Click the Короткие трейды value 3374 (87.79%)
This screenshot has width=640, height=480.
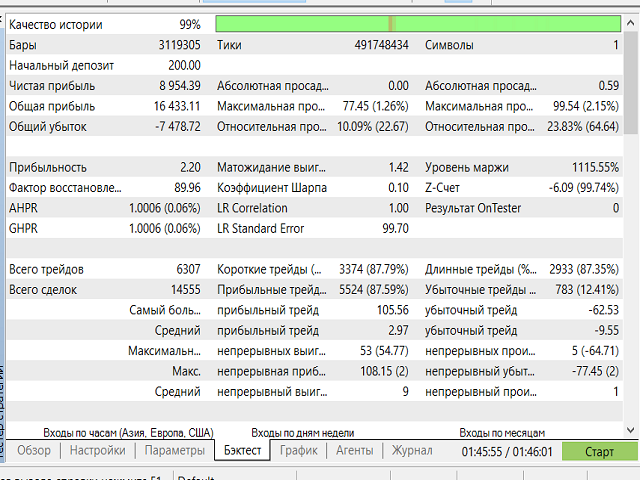click(374, 269)
